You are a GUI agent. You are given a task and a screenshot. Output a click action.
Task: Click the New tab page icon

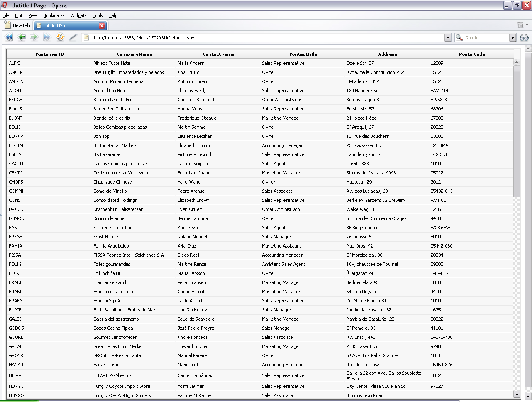(x=7, y=25)
